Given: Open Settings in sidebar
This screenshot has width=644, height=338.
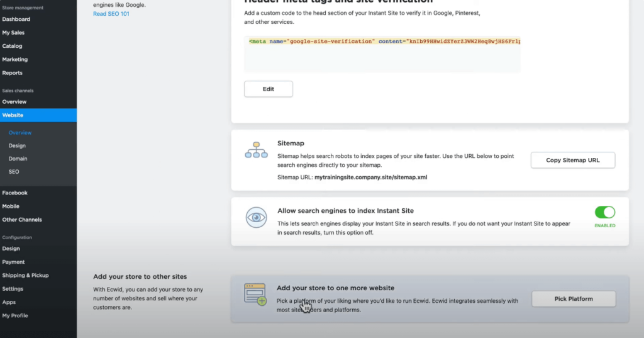Looking at the screenshot, I should (x=13, y=289).
